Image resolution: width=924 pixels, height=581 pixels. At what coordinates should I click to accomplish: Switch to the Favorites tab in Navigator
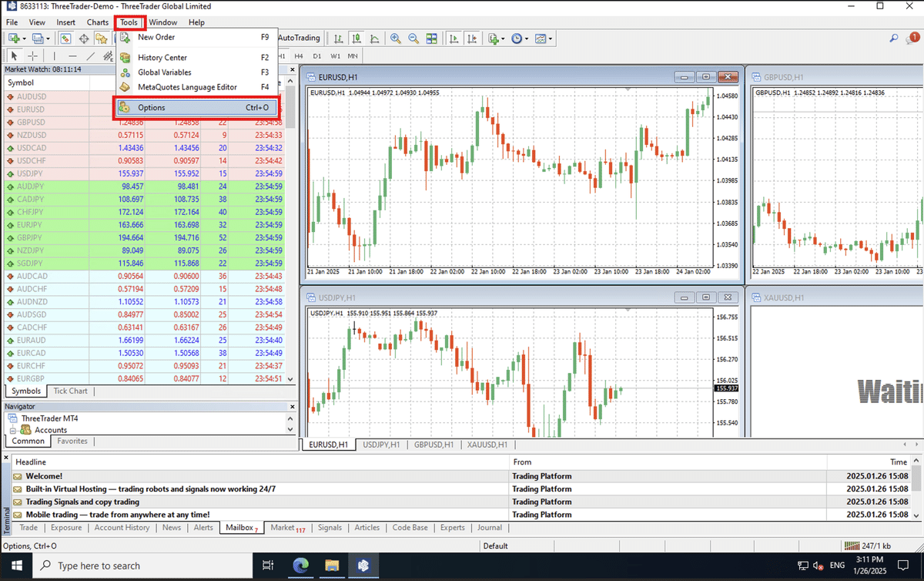72,441
